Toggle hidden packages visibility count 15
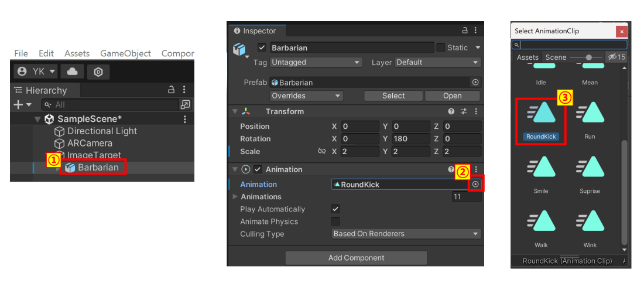 point(616,57)
